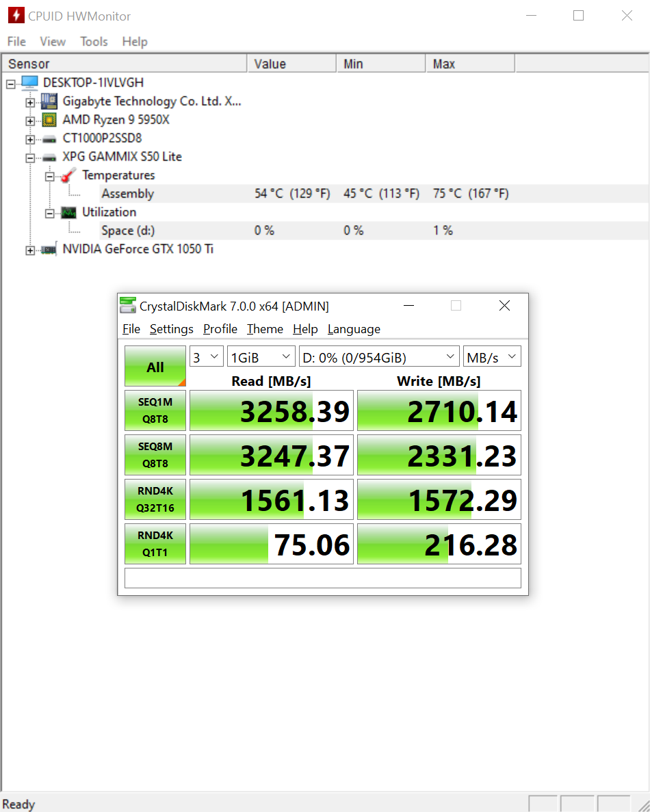Open CrystalDiskMark Theme menu
The width and height of the screenshot is (650, 812).
(265, 329)
